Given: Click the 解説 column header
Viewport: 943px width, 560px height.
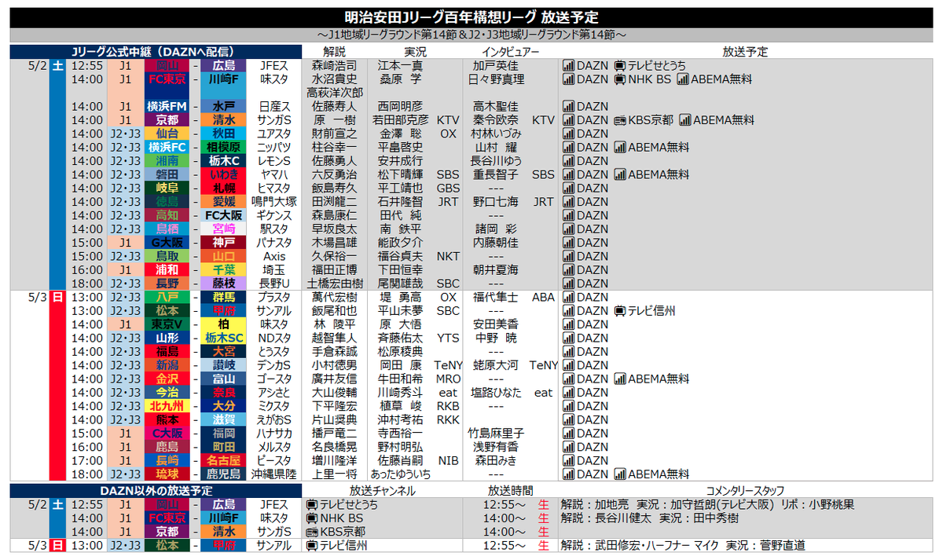Looking at the screenshot, I should [x=335, y=52].
